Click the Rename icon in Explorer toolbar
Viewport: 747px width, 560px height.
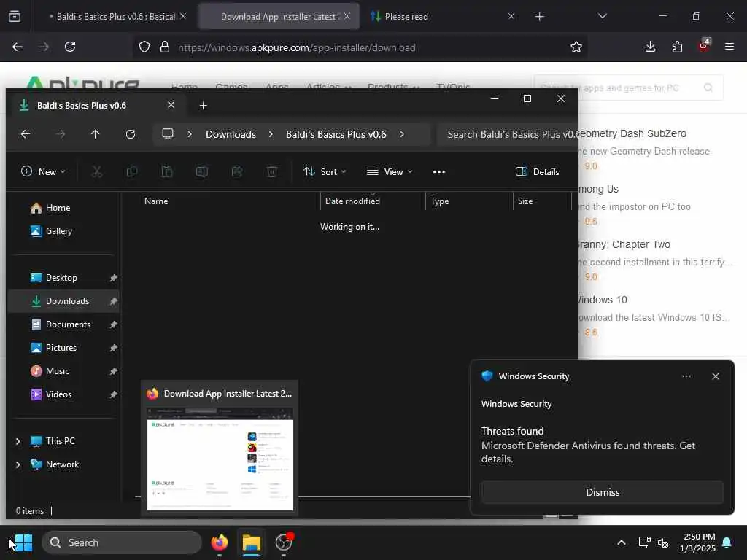[x=202, y=172]
